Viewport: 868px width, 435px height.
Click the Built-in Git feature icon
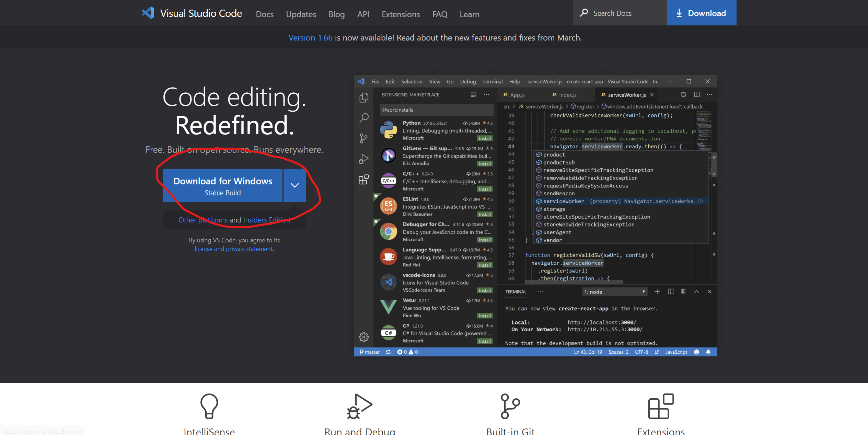click(x=510, y=406)
